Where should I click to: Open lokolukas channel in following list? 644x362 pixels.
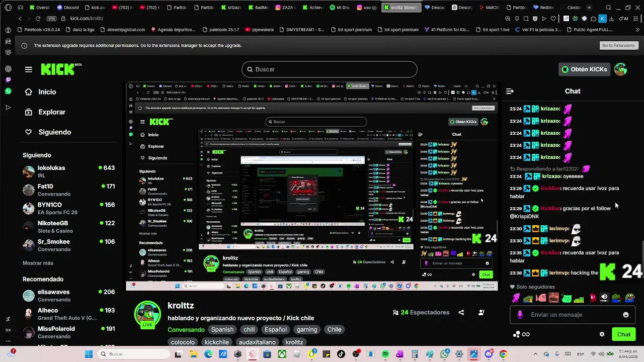click(x=69, y=171)
